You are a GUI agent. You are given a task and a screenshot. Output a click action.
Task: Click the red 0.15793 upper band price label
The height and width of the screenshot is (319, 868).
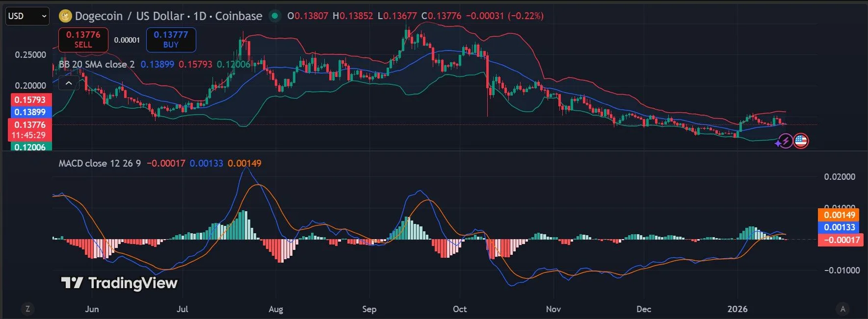click(30, 100)
